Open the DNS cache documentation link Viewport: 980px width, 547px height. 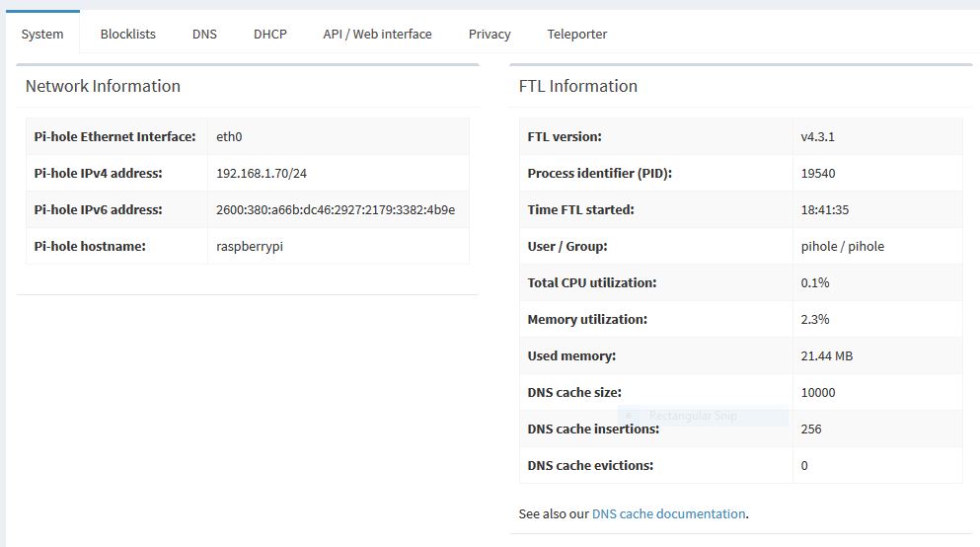(669, 513)
